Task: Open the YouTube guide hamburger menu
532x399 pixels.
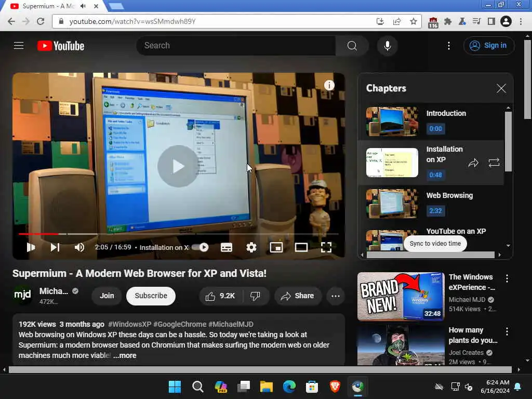Action: (x=19, y=46)
